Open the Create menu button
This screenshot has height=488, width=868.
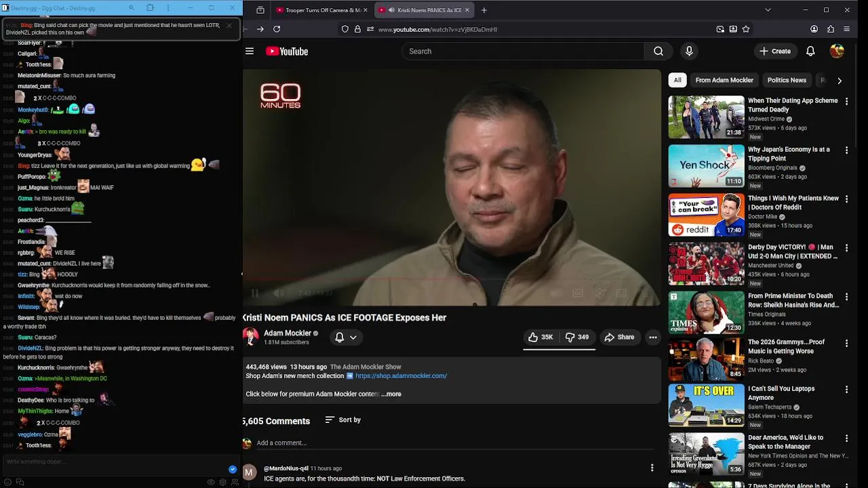click(x=775, y=52)
